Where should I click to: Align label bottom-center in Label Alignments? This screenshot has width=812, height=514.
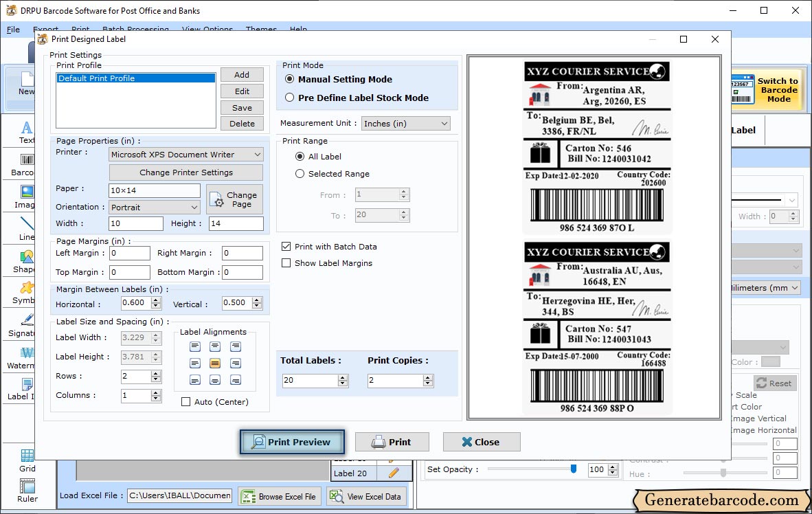(x=215, y=380)
